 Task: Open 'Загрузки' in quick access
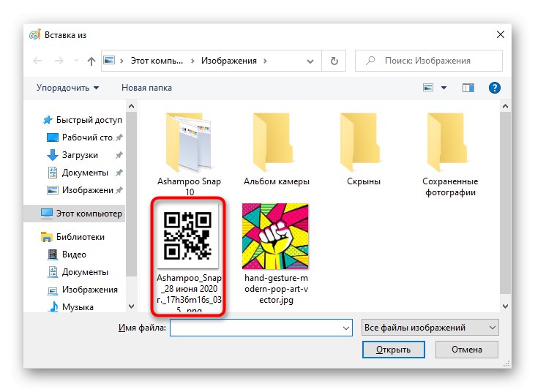click(x=80, y=155)
